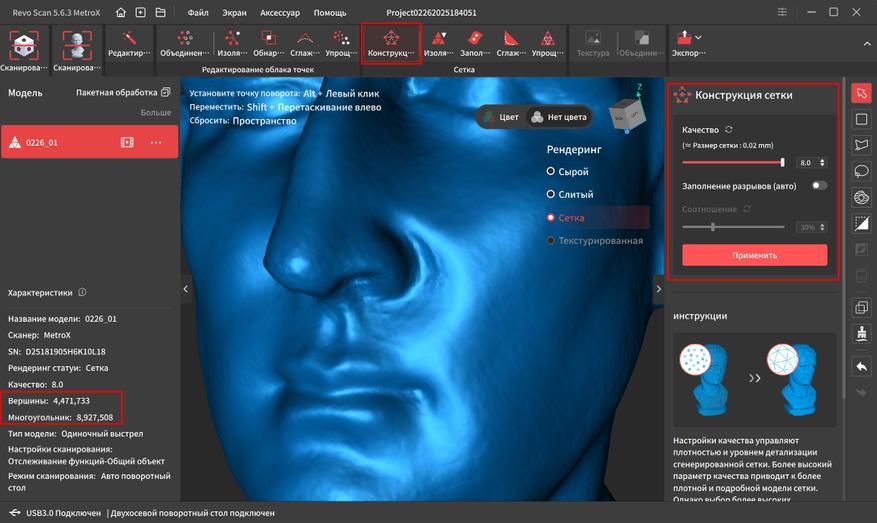Click the Конструкция сетки toolbar icon
The image size is (877, 523).
point(390,43)
